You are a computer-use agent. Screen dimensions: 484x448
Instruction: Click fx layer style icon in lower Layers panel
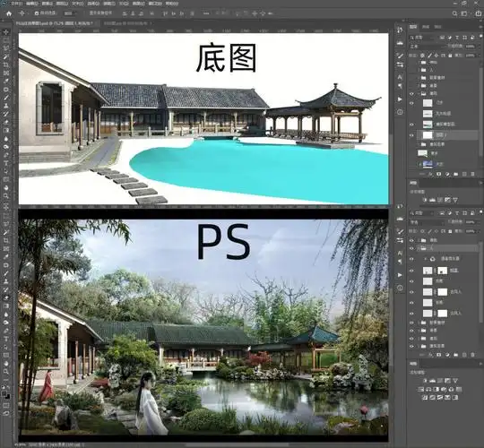pyautogui.click(x=430, y=355)
